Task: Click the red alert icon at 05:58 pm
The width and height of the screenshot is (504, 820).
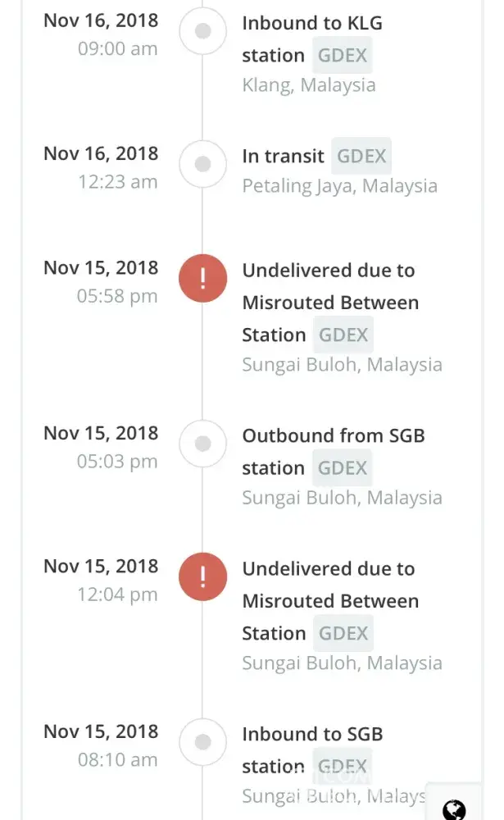Action: pyautogui.click(x=202, y=279)
